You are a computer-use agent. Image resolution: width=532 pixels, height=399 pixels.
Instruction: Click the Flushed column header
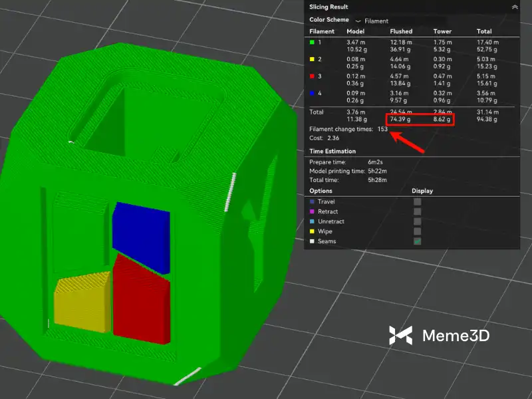401,31
